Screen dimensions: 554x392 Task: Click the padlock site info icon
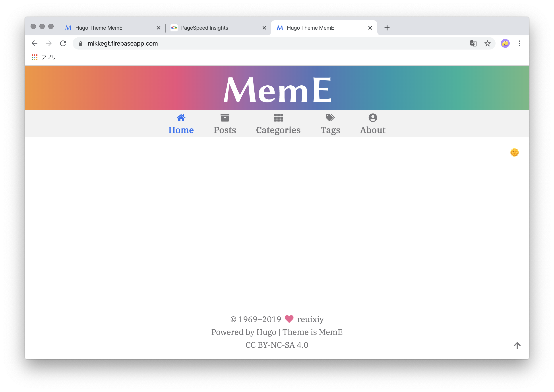point(80,43)
